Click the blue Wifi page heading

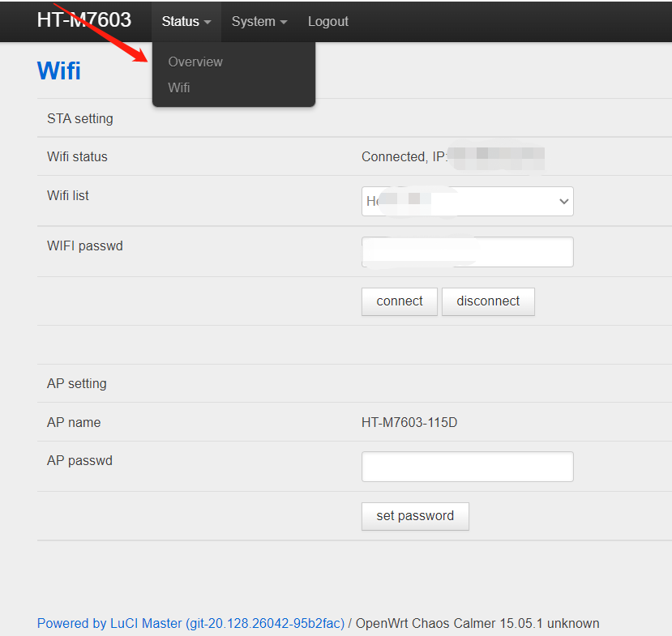tap(59, 70)
